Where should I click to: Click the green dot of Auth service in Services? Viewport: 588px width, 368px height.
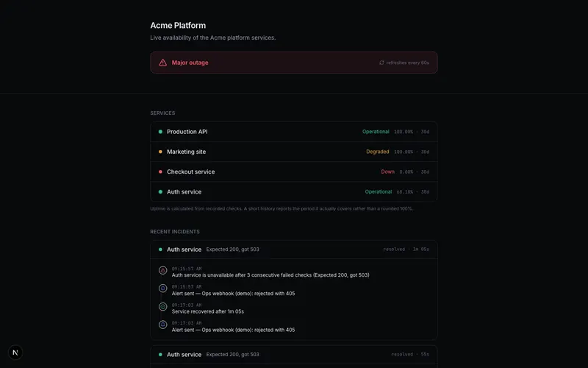click(x=160, y=192)
